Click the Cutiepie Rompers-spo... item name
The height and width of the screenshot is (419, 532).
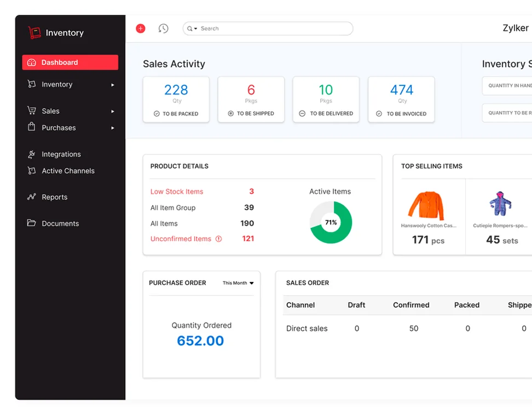500,226
